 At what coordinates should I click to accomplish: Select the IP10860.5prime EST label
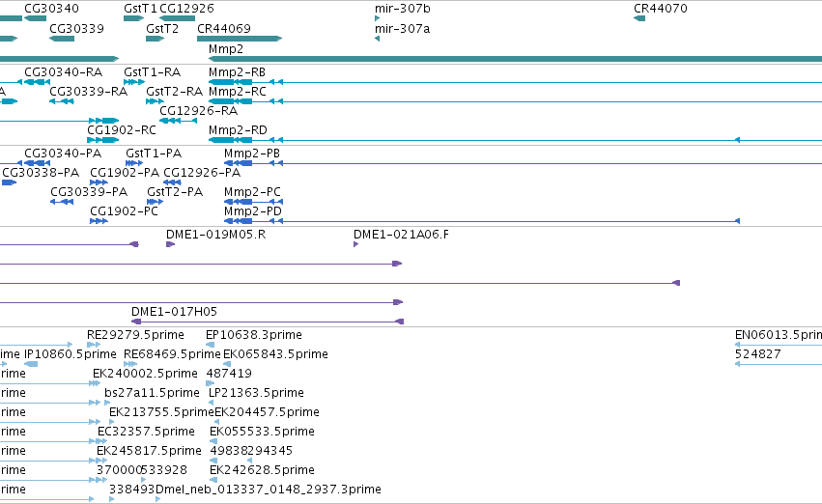71,354
